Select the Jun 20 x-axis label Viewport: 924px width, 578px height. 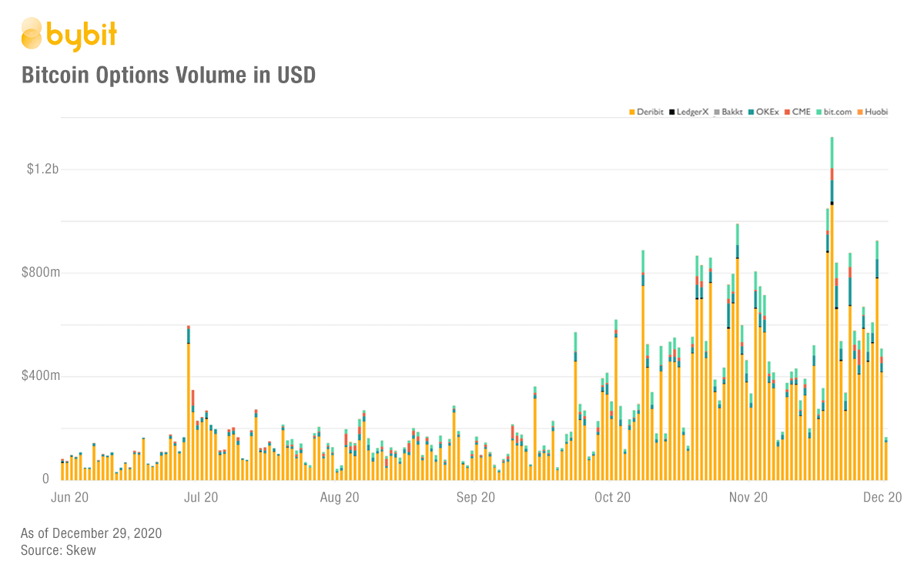[69, 498]
